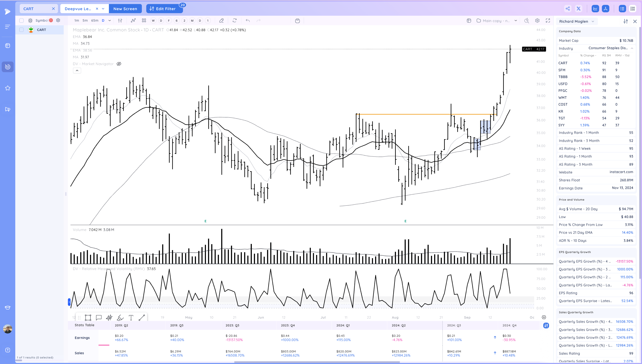Post chart to X (Twitter)
642x364 pixels.
tap(578, 9)
